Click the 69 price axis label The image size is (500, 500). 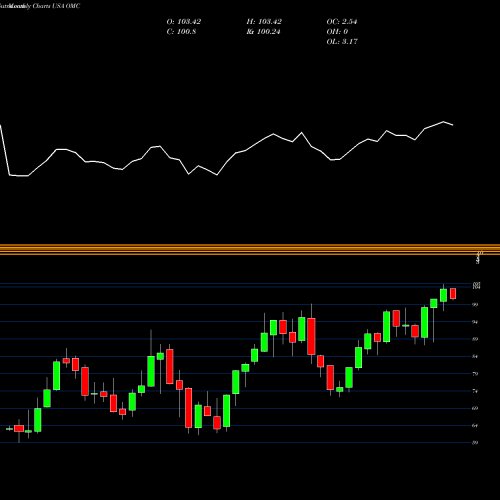(475, 408)
